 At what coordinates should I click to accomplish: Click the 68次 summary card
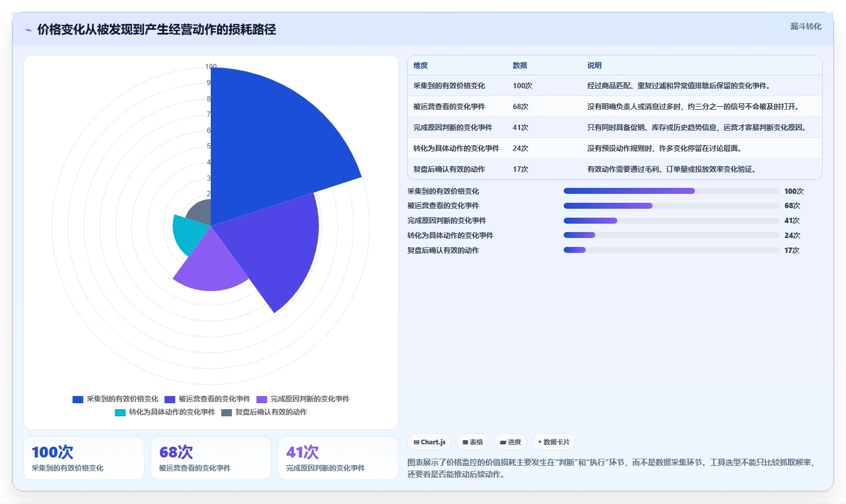[211, 458]
